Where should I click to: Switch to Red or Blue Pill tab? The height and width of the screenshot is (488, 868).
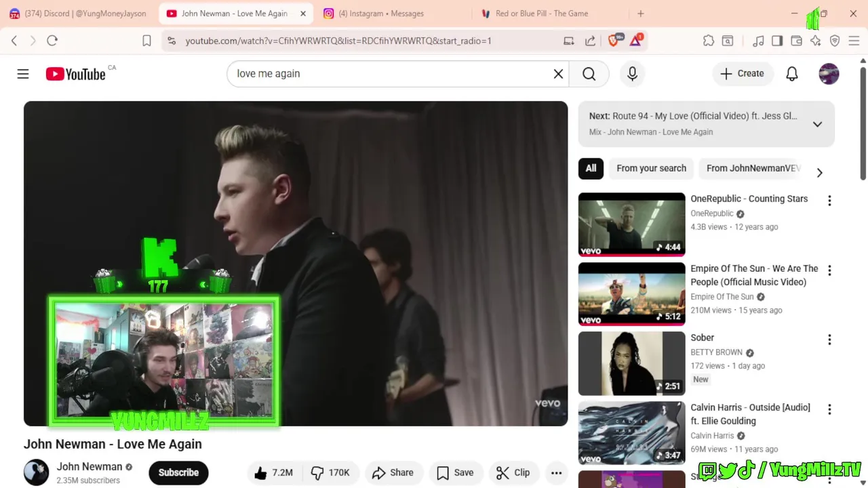[542, 14]
